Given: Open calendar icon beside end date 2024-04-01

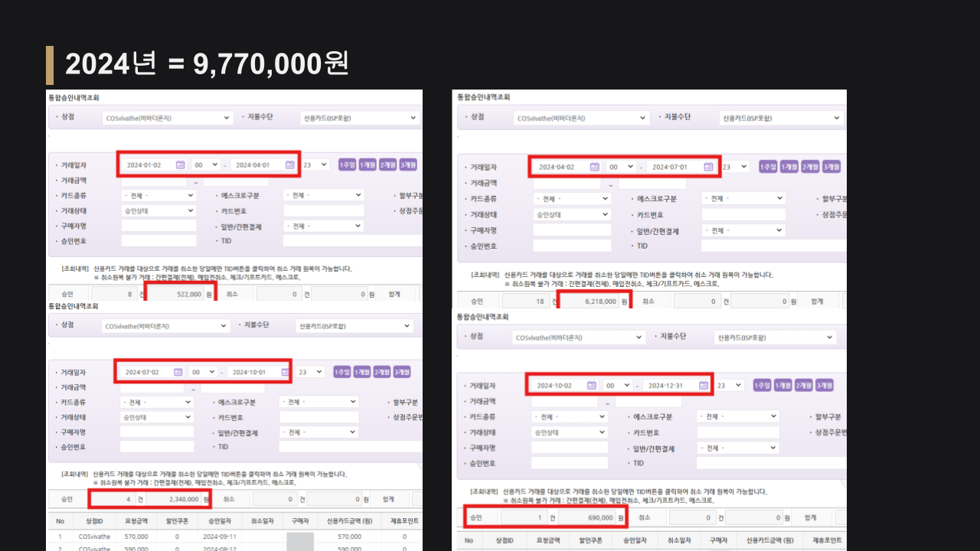Looking at the screenshot, I should click(x=290, y=165).
